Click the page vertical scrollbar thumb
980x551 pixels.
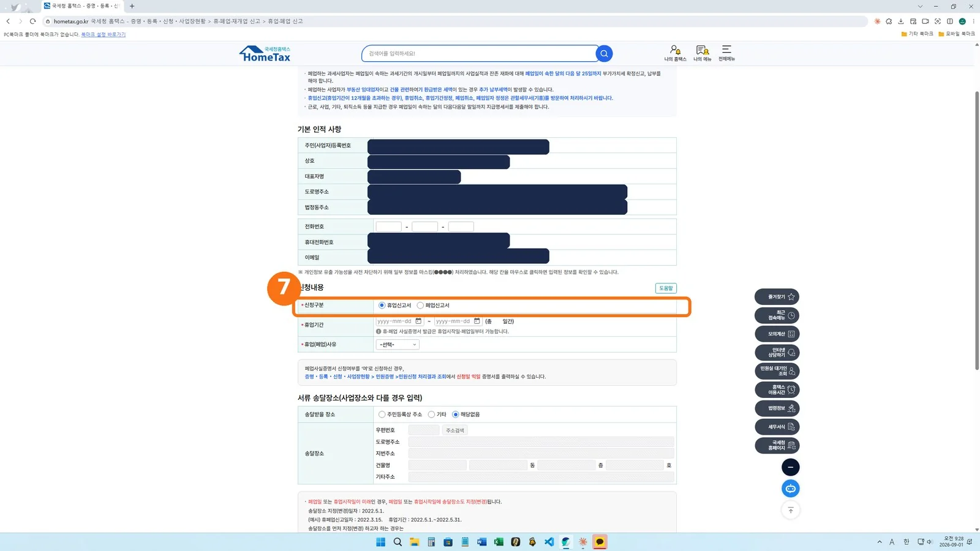[977, 231]
